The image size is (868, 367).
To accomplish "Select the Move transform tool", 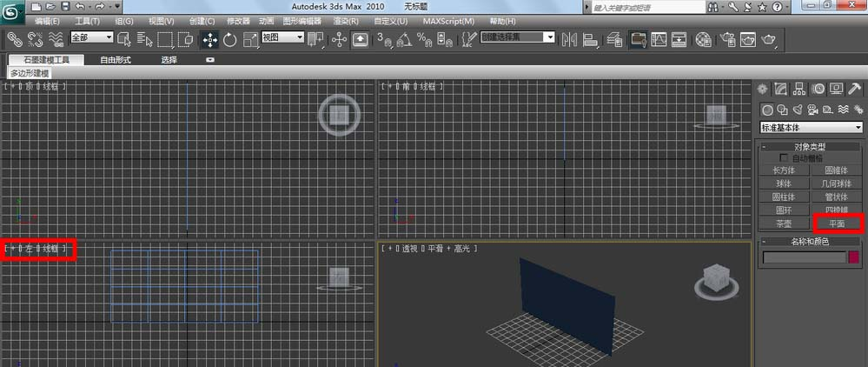I will pos(209,39).
